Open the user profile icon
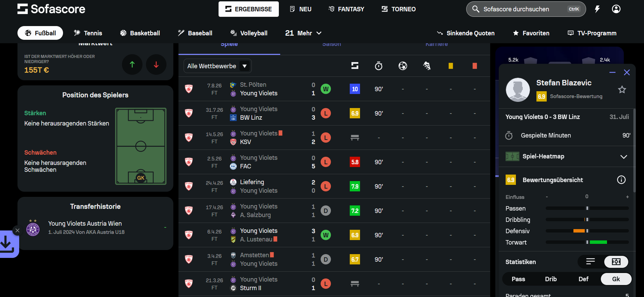 (616, 9)
